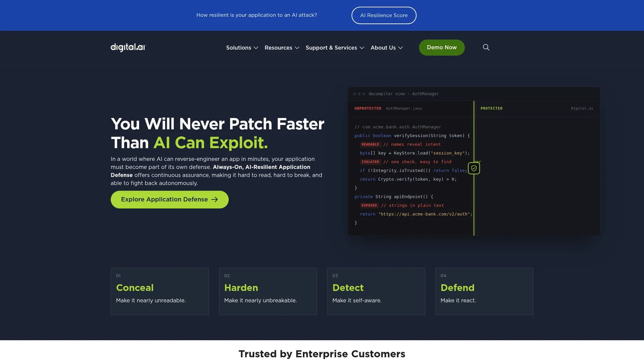The width and height of the screenshot is (644, 362).
Task: Click the Digital.ai label in protected pane
Action: click(x=582, y=108)
